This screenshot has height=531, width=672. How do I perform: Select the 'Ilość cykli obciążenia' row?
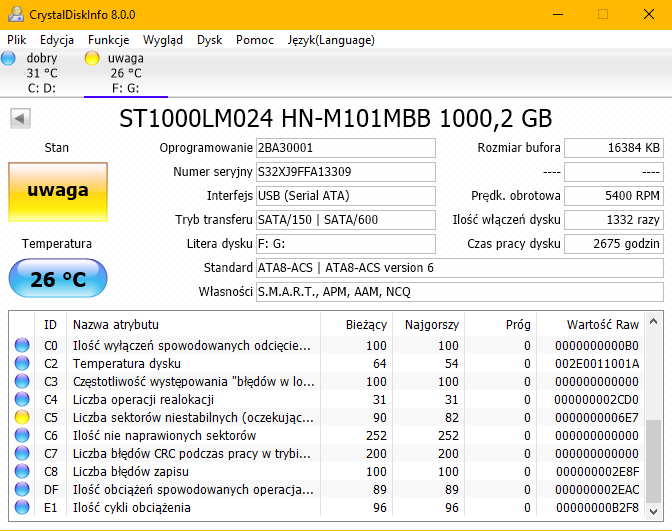click(x=327, y=507)
